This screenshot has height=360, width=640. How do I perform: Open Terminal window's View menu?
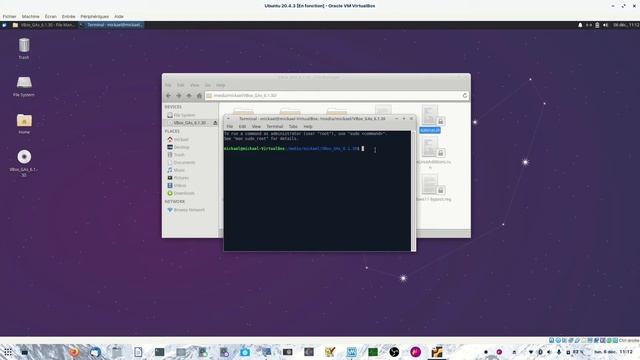(256, 127)
